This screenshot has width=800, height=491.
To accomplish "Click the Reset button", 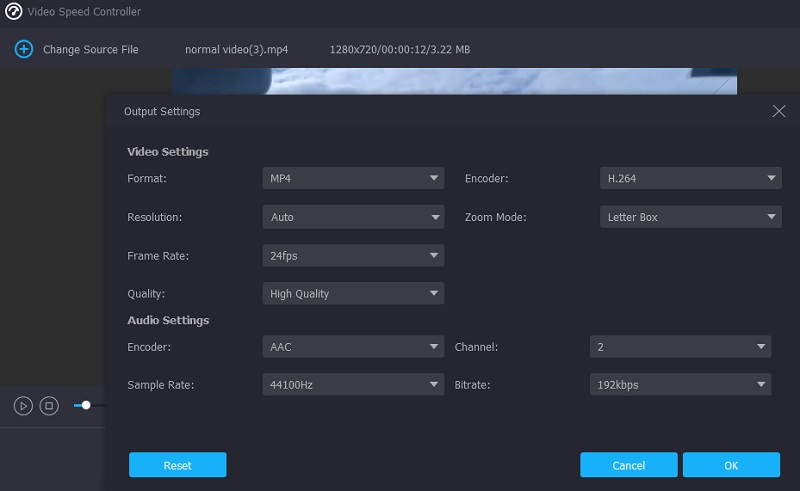I will click(x=177, y=465).
